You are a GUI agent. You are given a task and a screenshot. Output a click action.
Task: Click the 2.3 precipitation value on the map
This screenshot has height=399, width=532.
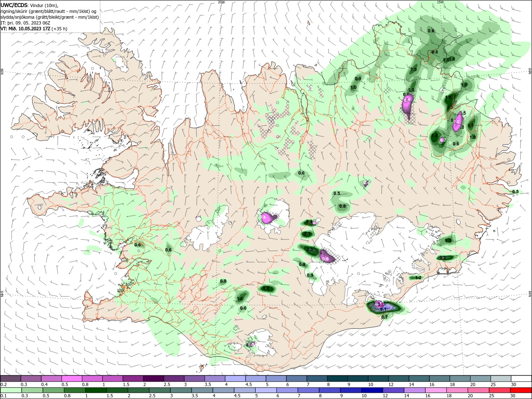coord(310,249)
